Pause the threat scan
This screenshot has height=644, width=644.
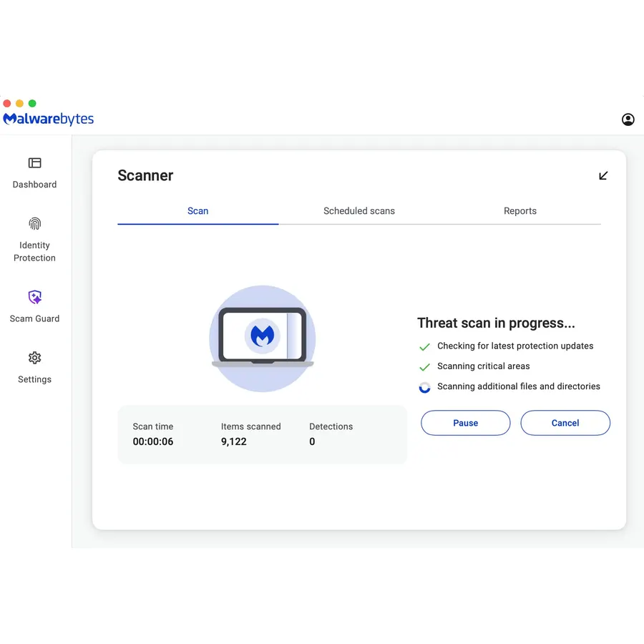465,423
